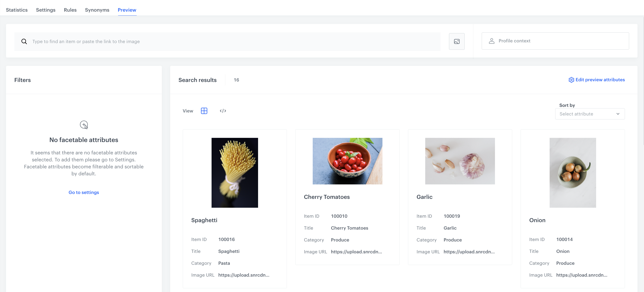Toggle the JSON view for search results
The width and height of the screenshot is (644, 292).
click(223, 111)
